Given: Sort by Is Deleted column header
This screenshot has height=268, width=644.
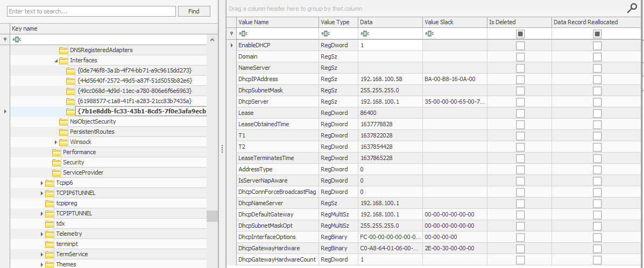Looking at the screenshot, I should pos(519,22).
